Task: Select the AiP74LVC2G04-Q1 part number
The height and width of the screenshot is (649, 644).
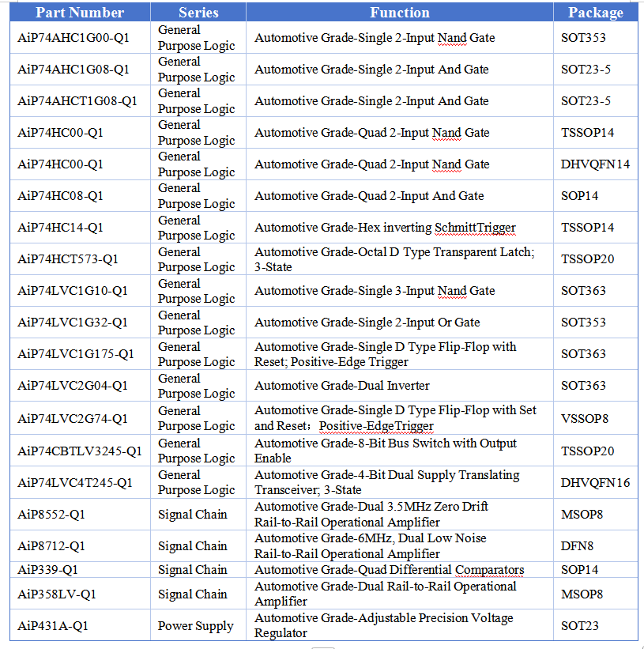Action: click(73, 386)
